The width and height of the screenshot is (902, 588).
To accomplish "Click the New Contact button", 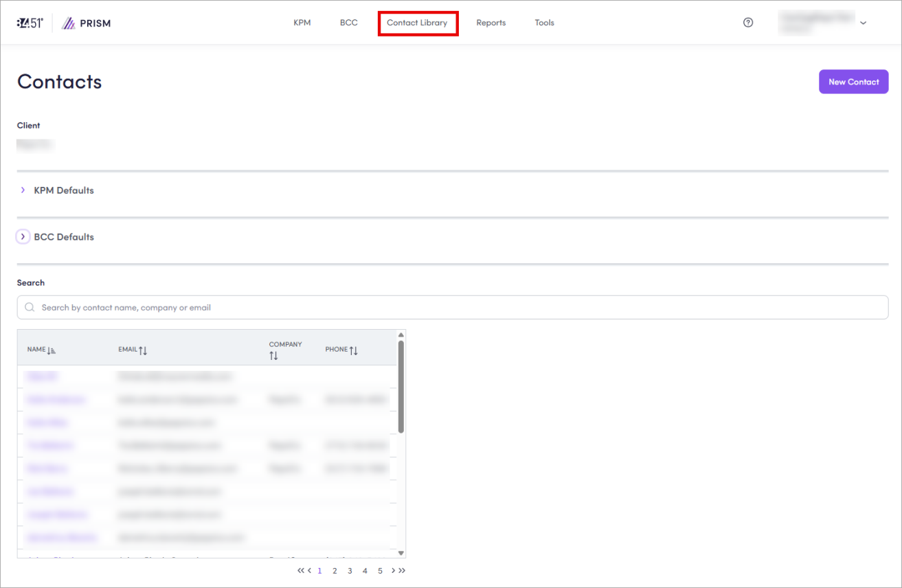I will click(x=853, y=82).
